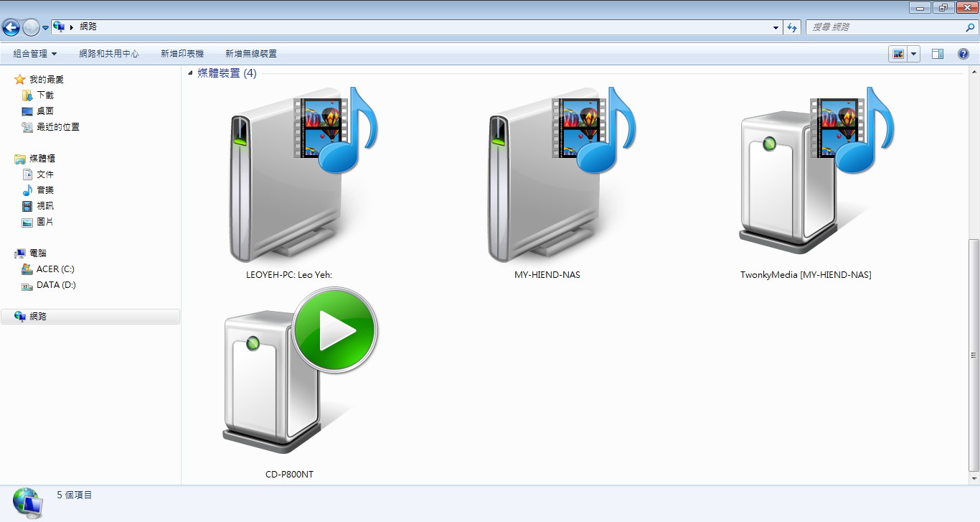This screenshot has width=980, height=522.
Task: Click the scrollbar down arrow
Action: [x=974, y=478]
